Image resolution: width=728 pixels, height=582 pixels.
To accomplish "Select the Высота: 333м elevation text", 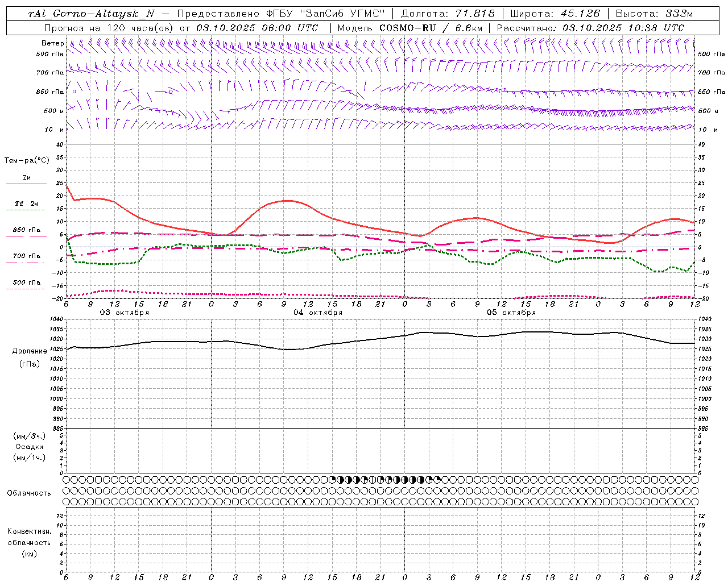I will coord(655,14).
